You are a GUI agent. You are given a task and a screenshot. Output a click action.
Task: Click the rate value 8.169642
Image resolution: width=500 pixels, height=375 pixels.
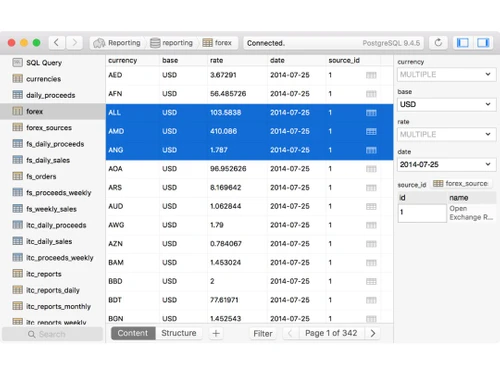[226, 188]
